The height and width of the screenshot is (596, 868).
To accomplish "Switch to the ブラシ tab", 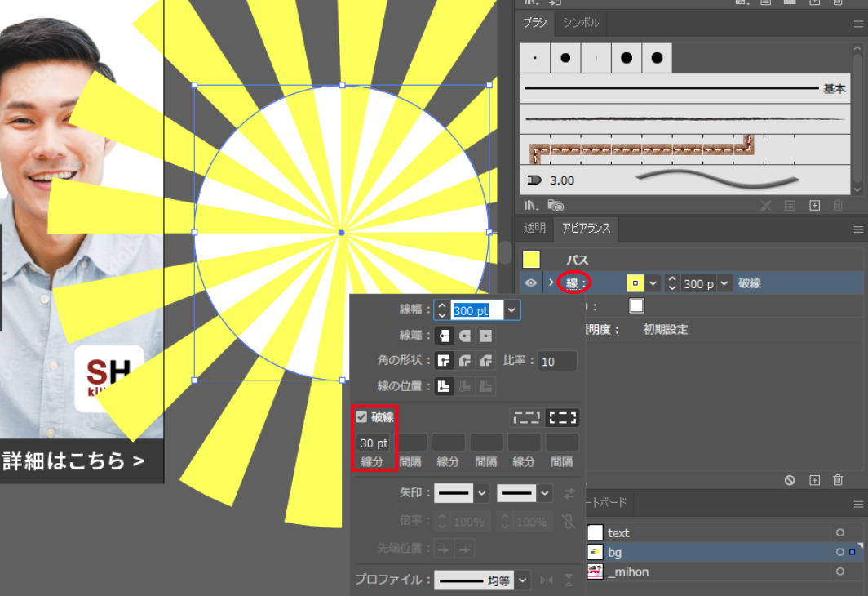I will 535,23.
